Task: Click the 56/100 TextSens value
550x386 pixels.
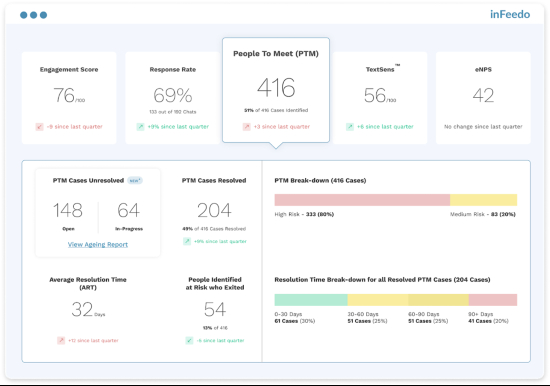Action: coord(380,95)
